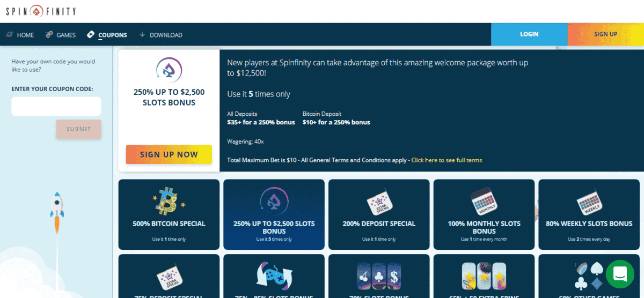Submit the coupon code

[78, 129]
